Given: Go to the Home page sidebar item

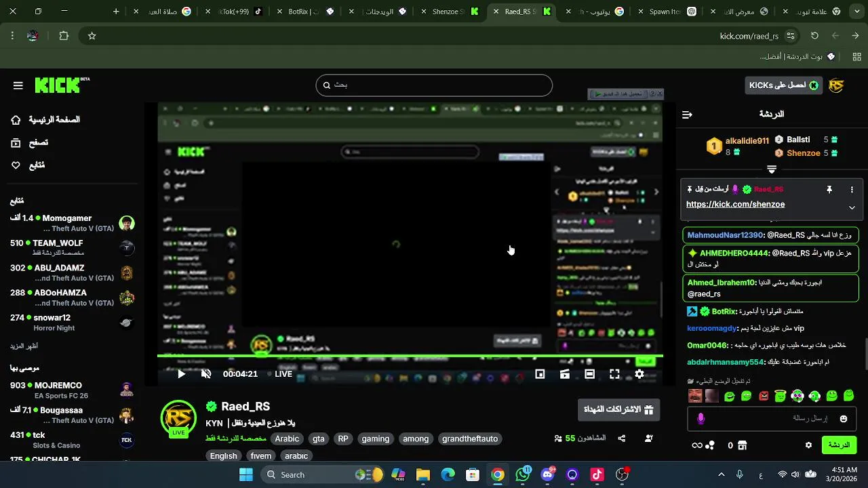Looking at the screenshot, I should [45, 120].
